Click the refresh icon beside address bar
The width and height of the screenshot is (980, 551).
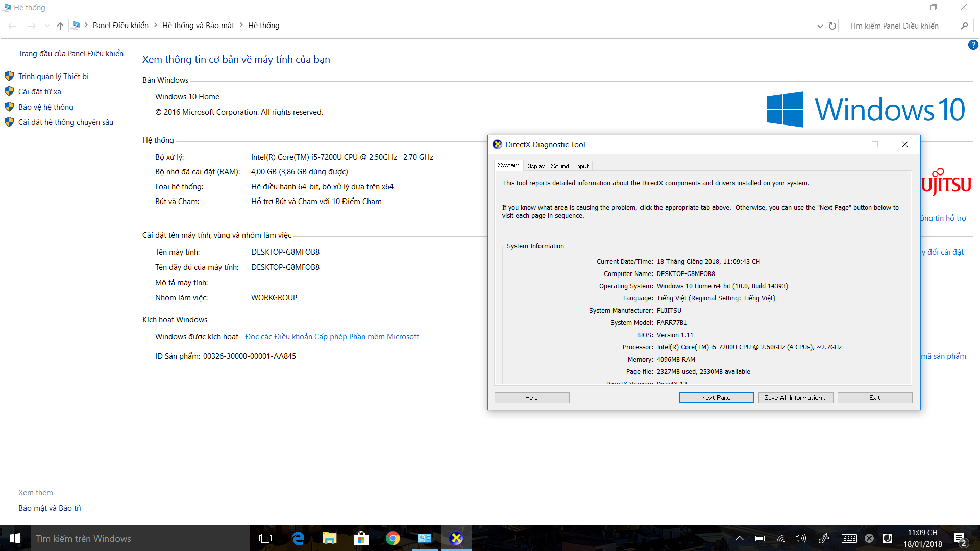[832, 26]
